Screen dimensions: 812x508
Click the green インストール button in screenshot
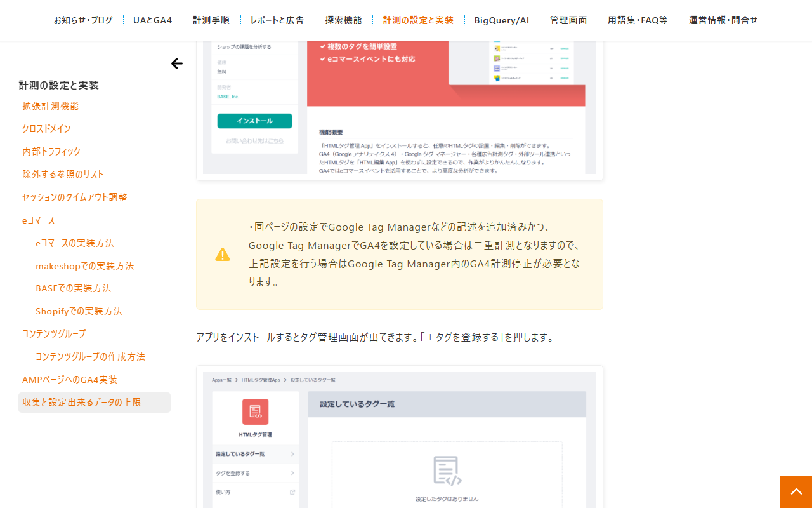tap(254, 121)
